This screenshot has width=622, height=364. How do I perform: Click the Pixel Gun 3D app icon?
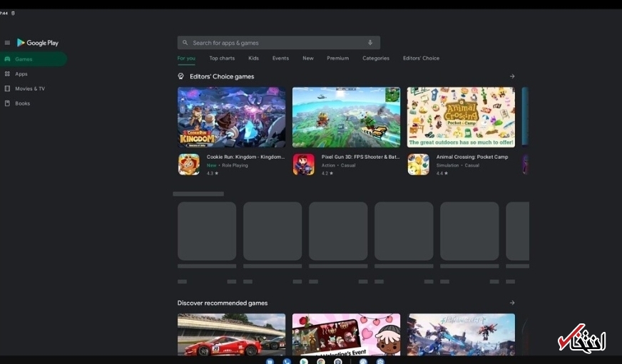click(x=304, y=165)
